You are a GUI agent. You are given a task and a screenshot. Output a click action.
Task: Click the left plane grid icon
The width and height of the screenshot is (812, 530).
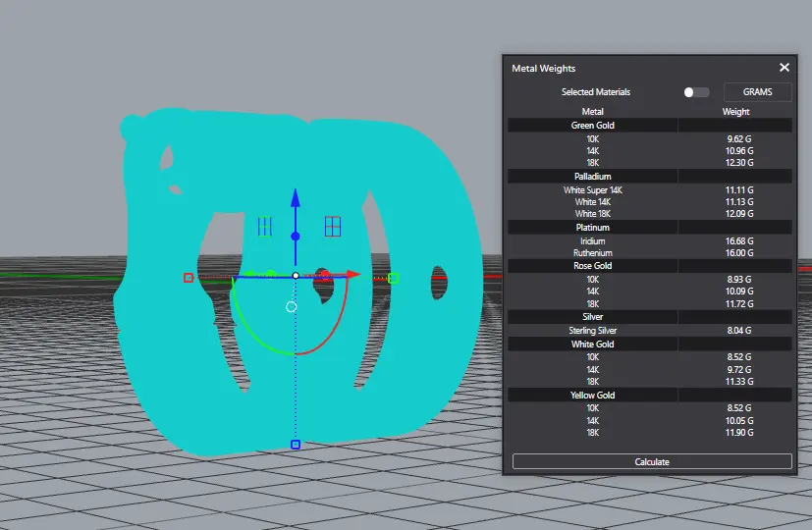point(265,227)
